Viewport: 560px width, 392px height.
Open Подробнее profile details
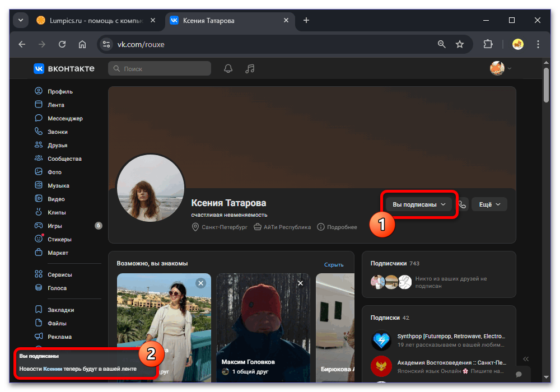337,227
